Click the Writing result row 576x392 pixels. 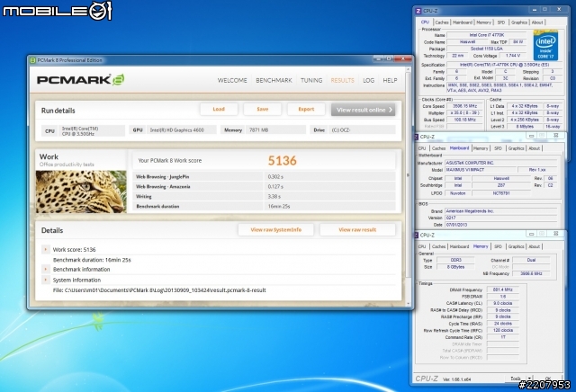[x=264, y=196]
